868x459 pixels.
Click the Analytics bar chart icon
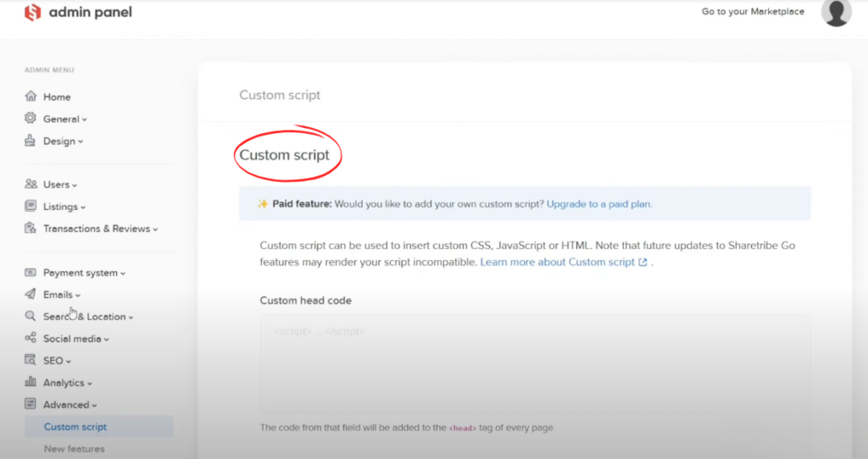[x=31, y=382]
